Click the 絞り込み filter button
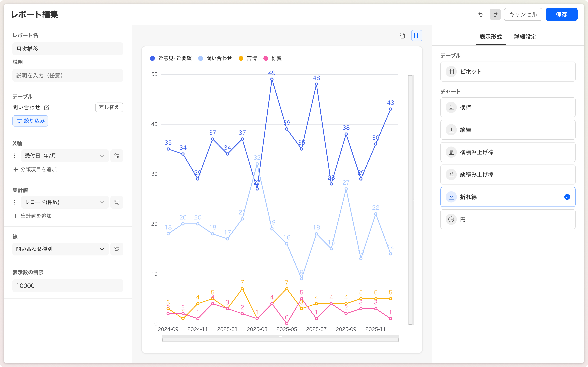 click(30, 121)
